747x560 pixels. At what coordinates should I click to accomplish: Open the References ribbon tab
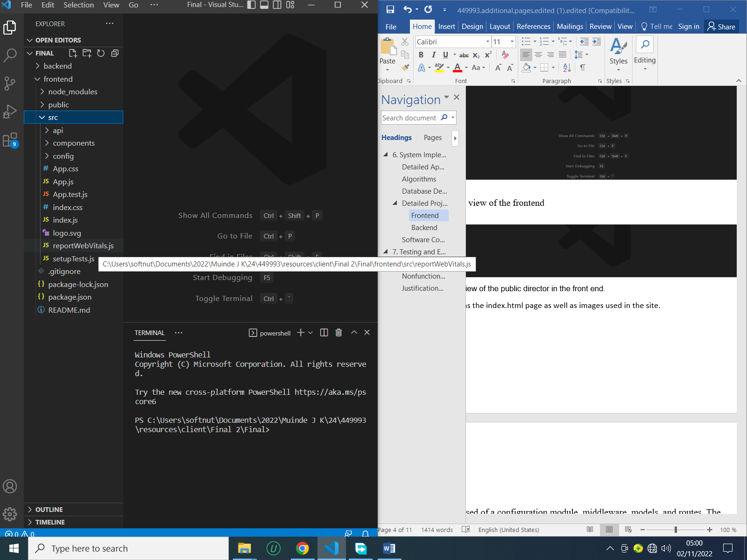[533, 27]
